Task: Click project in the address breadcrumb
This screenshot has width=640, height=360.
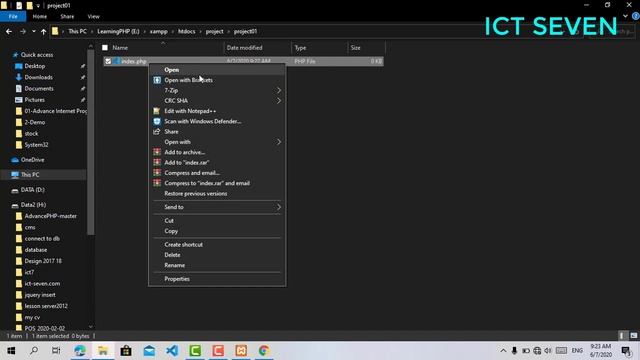Action: click(x=214, y=31)
